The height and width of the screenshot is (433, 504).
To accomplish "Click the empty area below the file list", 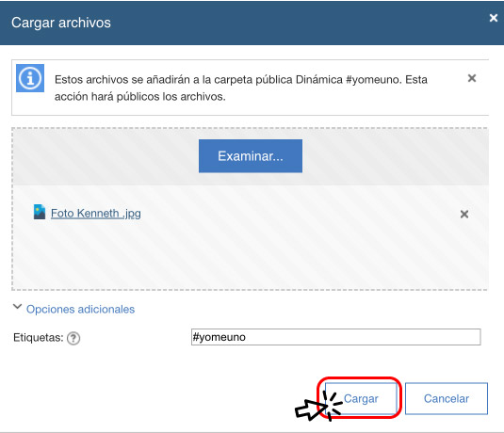I will [x=250, y=257].
